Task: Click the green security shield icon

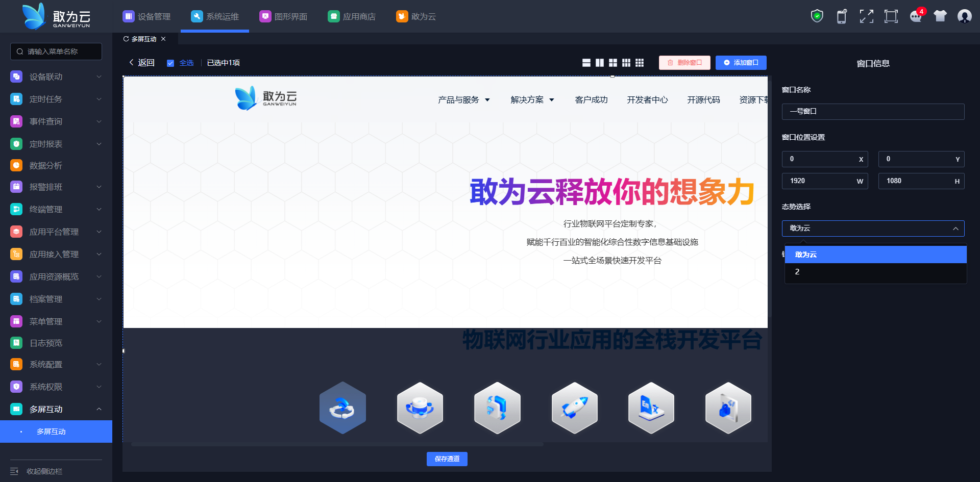Action: pyautogui.click(x=817, y=16)
